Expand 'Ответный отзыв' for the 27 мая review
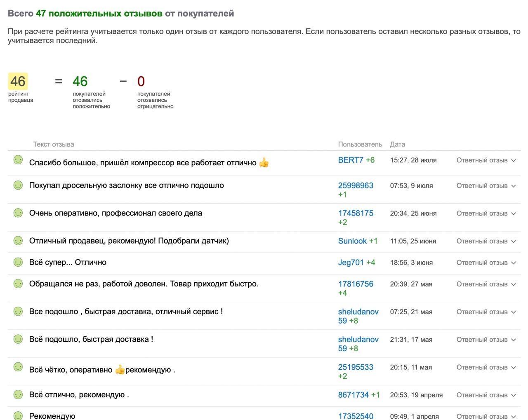The image size is (528, 420). click(x=486, y=284)
